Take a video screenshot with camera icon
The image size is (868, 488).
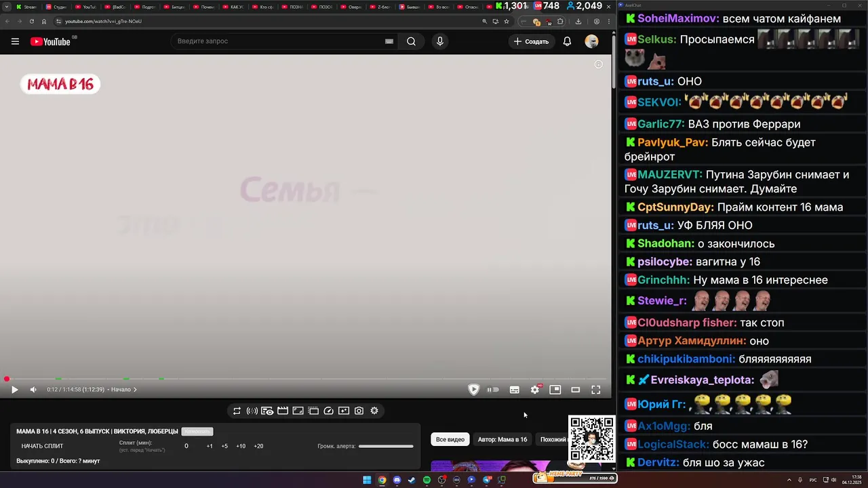coord(359,411)
